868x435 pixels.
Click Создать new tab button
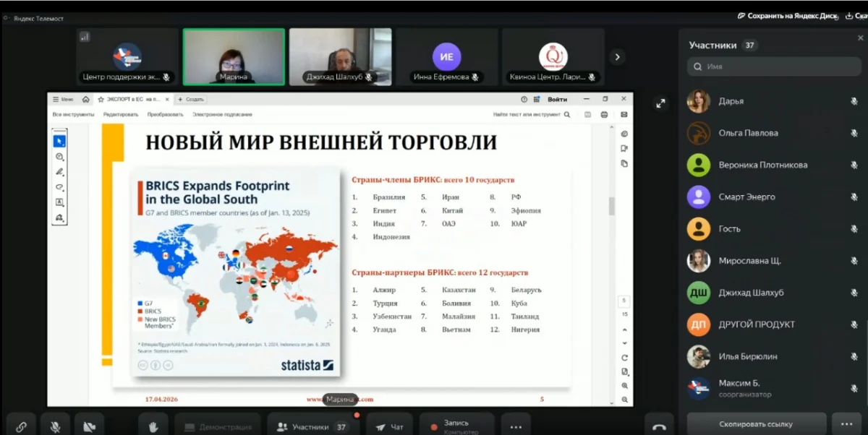tap(192, 99)
